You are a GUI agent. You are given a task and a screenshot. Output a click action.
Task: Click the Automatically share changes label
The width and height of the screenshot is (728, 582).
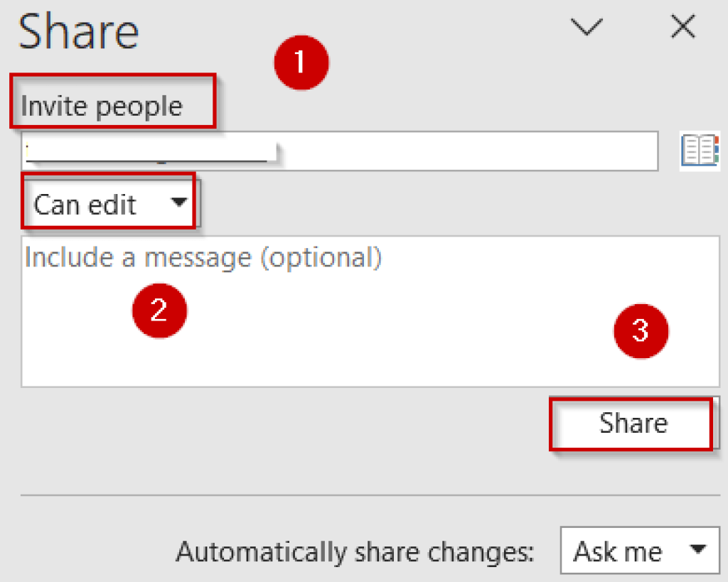355,551
